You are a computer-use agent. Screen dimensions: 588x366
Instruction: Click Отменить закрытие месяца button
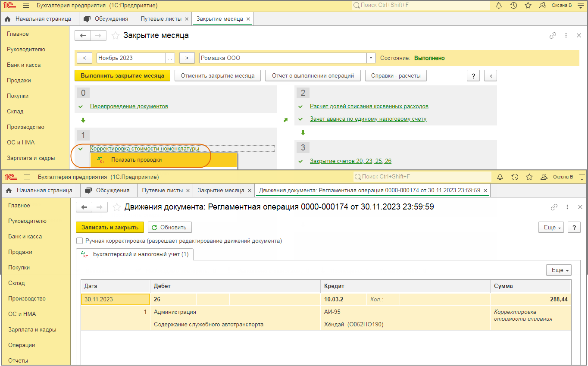coord(218,75)
